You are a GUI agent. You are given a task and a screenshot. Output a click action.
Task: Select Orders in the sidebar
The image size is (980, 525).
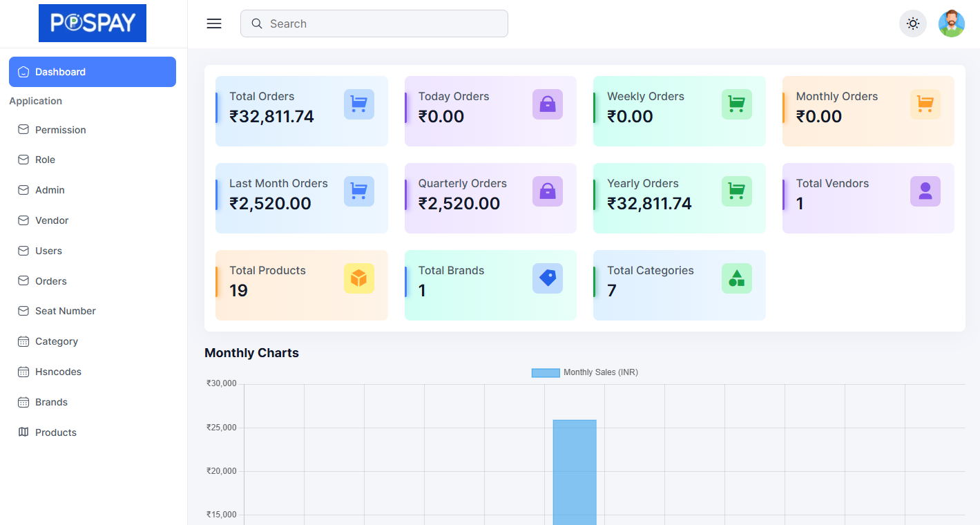tap(50, 281)
